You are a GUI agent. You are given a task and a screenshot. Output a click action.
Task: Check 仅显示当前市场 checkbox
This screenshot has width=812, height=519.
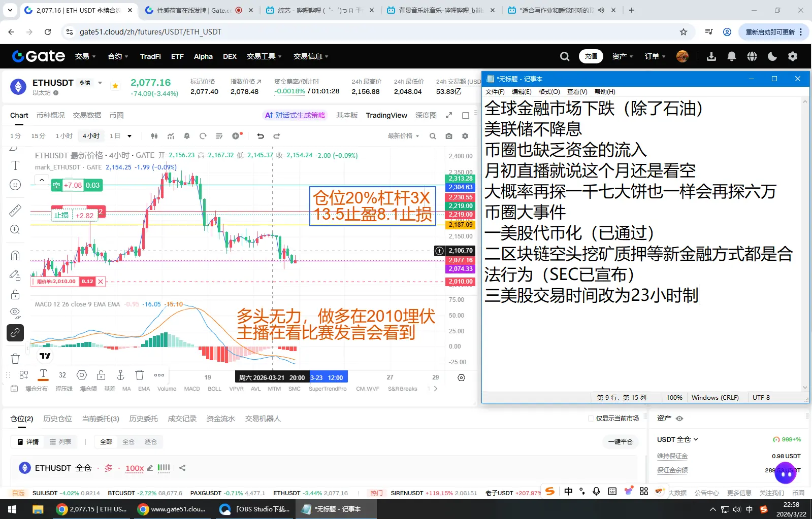591,419
